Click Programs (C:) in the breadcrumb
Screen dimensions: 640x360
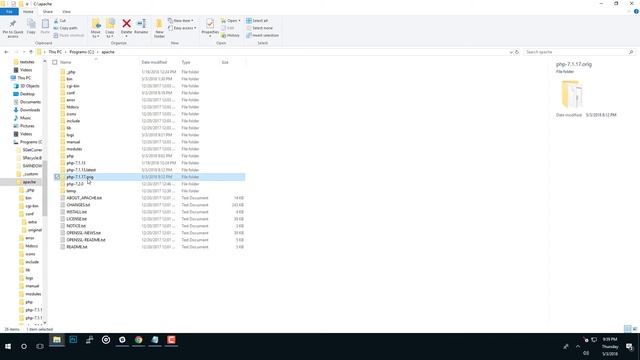(82, 52)
